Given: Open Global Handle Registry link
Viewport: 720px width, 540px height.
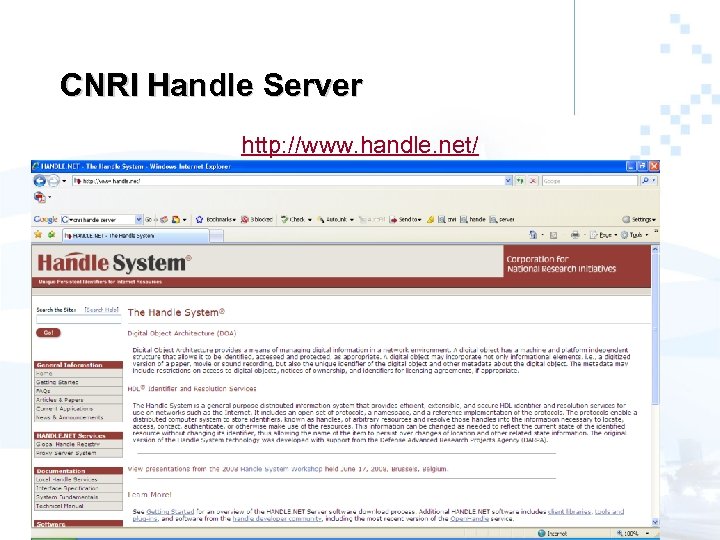Looking at the screenshot, I should [x=68, y=444].
